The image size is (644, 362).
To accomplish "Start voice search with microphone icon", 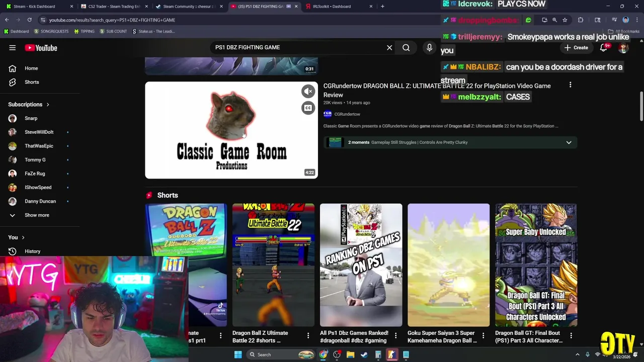I will click(x=429, y=47).
